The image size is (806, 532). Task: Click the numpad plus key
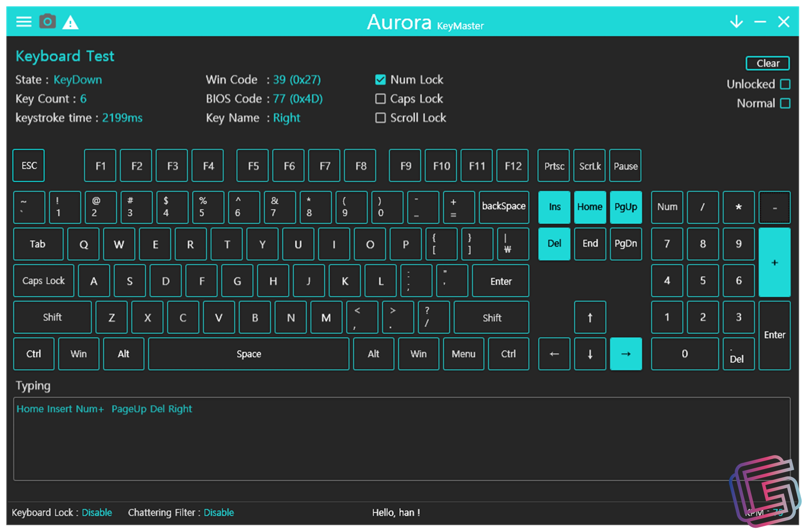pos(775,262)
